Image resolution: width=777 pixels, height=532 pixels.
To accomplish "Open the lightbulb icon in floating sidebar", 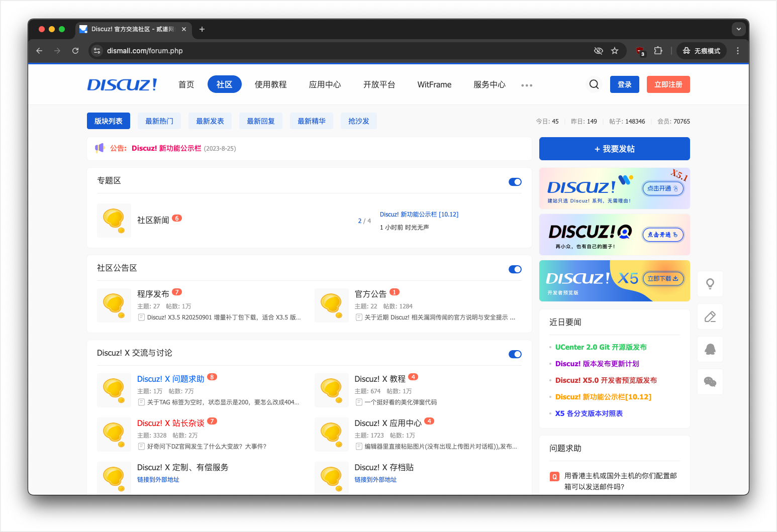I will click(x=710, y=284).
